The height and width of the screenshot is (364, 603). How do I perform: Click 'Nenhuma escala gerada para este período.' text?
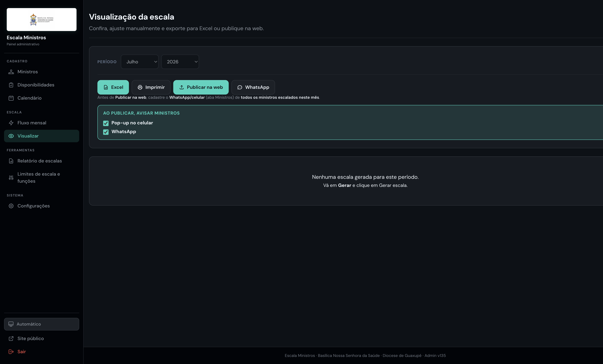[x=365, y=177]
